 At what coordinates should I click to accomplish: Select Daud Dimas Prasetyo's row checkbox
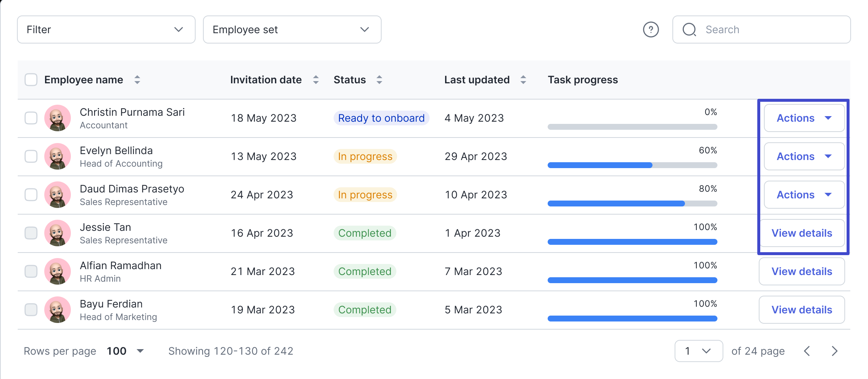pyautogui.click(x=31, y=195)
